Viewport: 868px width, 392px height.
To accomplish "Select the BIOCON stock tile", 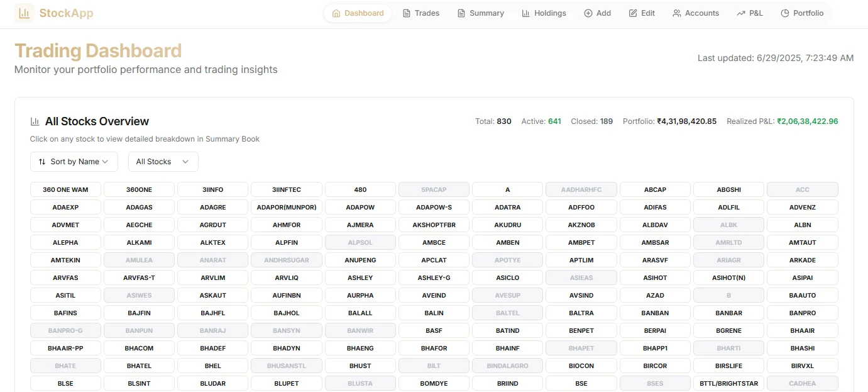I will pyautogui.click(x=581, y=366).
